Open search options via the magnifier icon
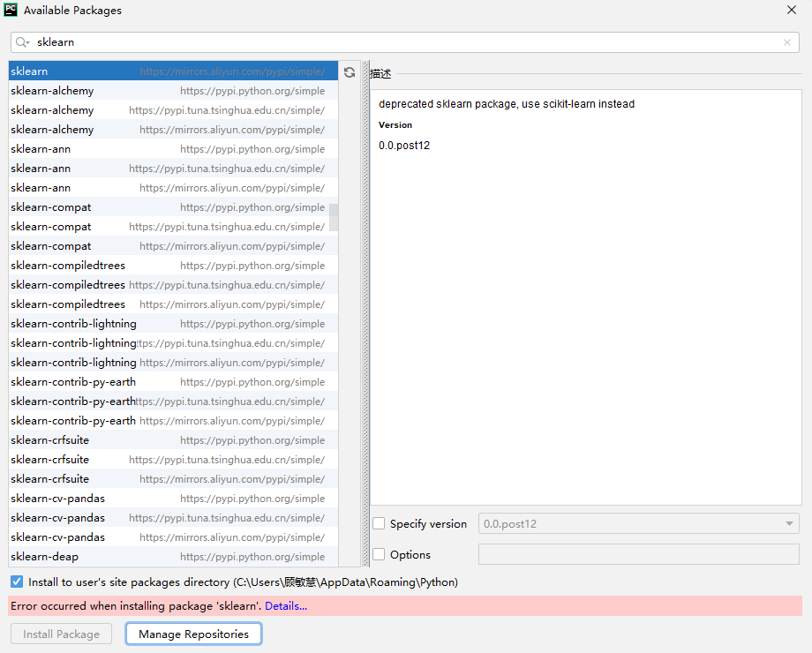 pyautogui.click(x=20, y=41)
